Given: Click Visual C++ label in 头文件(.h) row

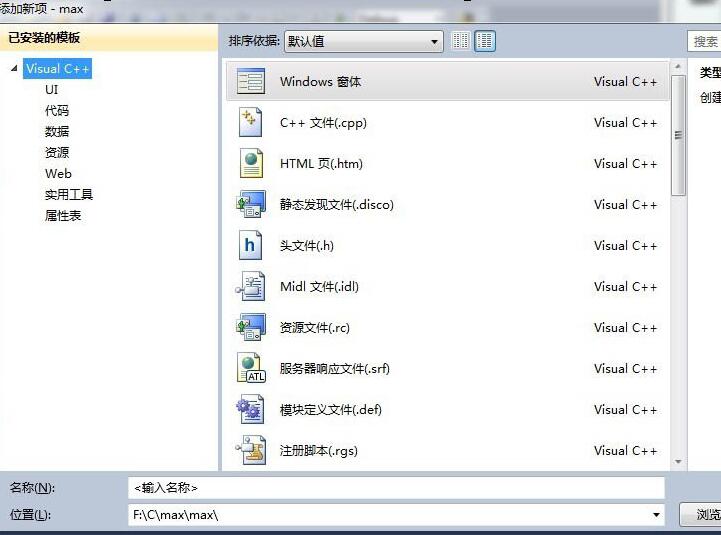Looking at the screenshot, I should click(625, 246).
